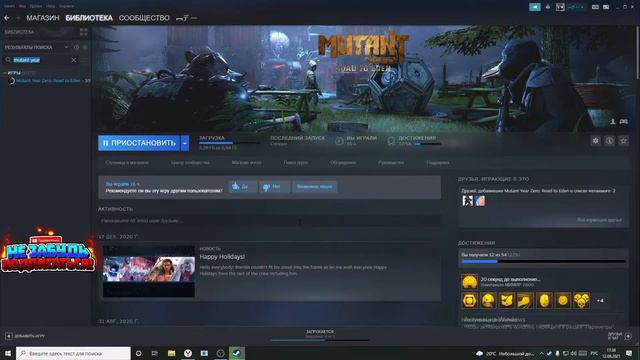The width and height of the screenshot is (640, 360).
Task: Click the ЗАГРУЗКА download progress bar
Action: pyautogui.click(x=229, y=143)
